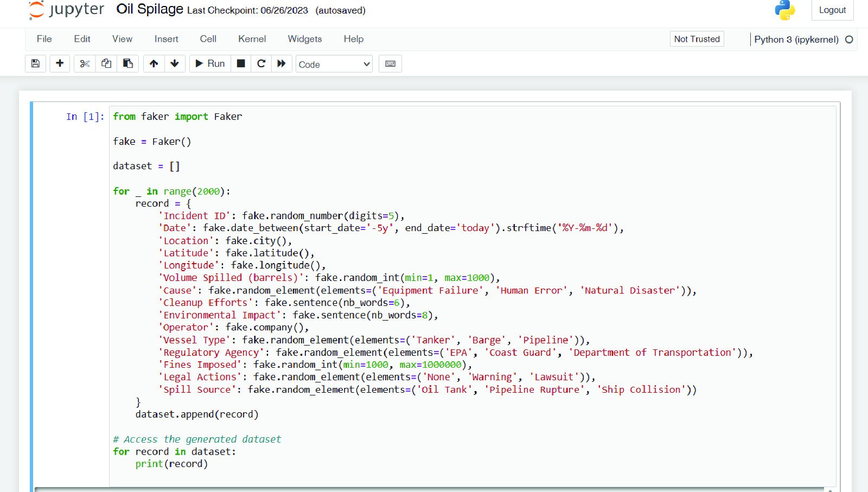Click the 'print(record)' line

[171, 464]
